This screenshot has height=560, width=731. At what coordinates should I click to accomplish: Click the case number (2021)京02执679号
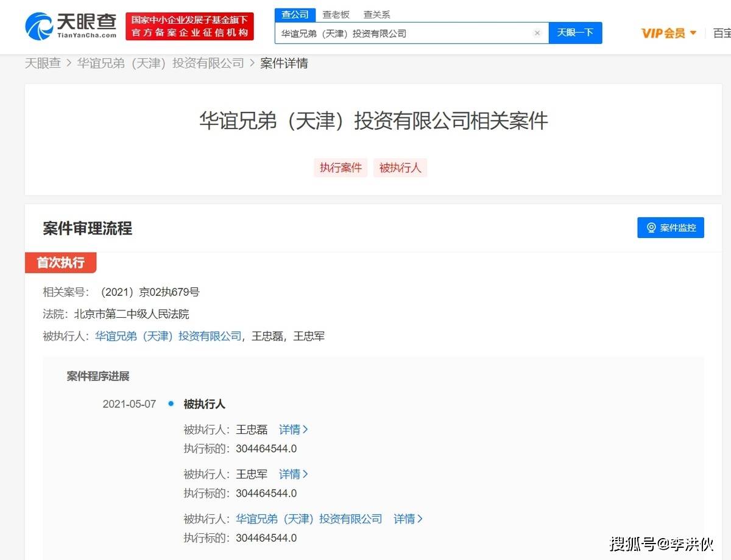click(x=149, y=292)
